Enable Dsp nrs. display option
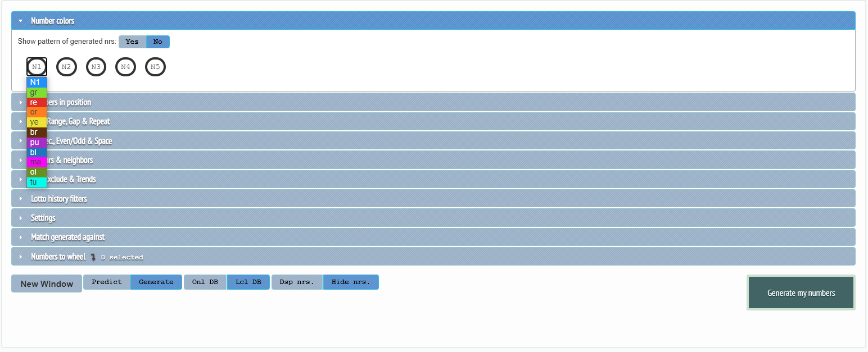Screen dimensions: 868x352 pos(297,282)
